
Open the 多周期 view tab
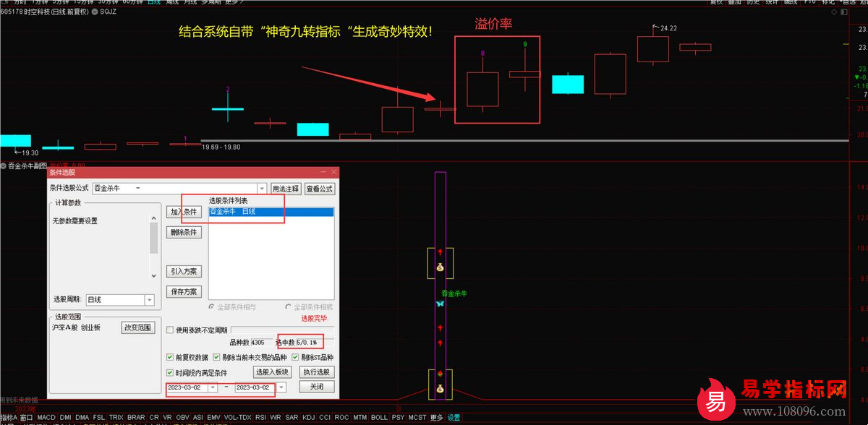click(x=212, y=2)
